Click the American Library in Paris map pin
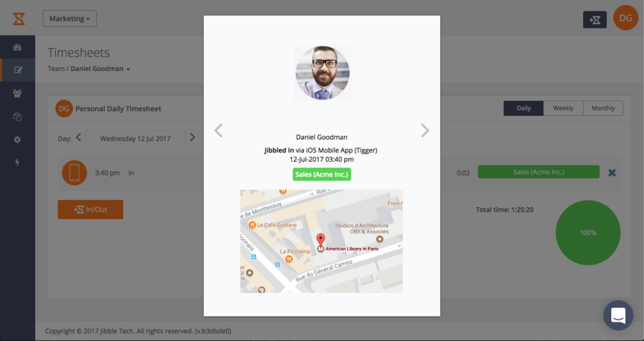This screenshot has width=644, height=341. click(320, 240)
